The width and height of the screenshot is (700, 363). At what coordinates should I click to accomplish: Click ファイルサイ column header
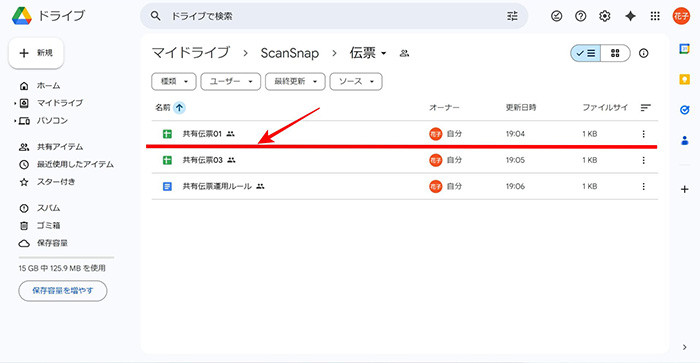(605, 108)
